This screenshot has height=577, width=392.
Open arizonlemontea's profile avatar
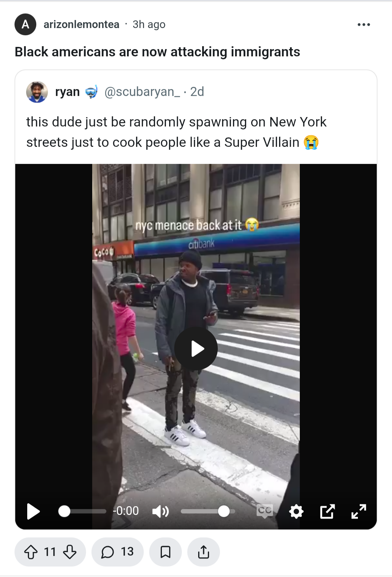pyautogui.click(x=25, y=24)
